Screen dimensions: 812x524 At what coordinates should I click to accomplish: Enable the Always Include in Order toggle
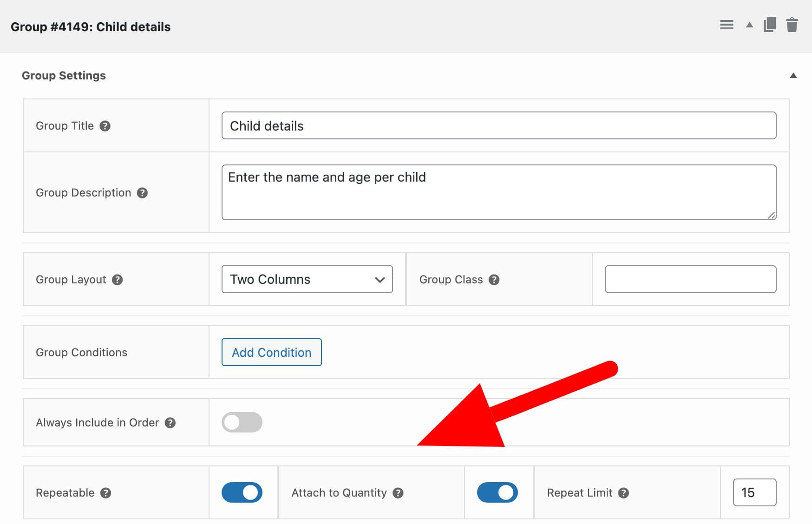(242, 422)
